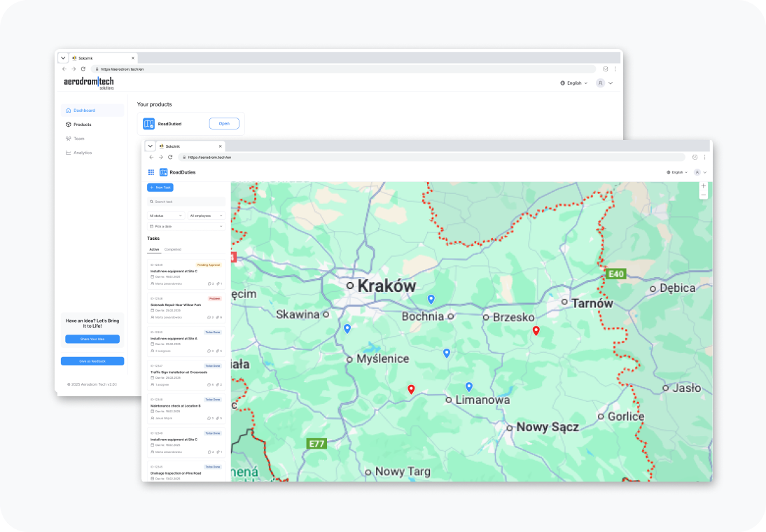
Task: Reload page in the front browser window
Action: tap(170, 157)
